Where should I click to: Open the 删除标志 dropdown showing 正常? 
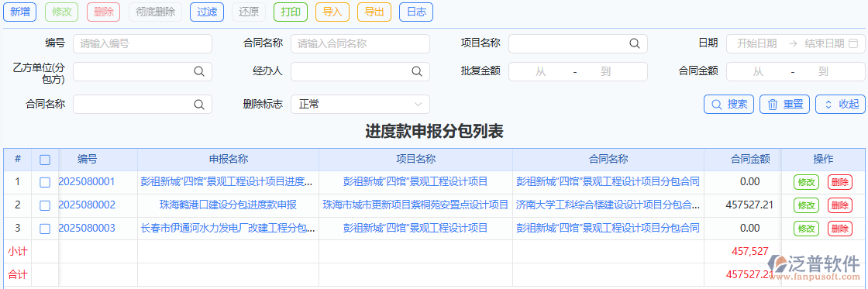(x=360, y=104)
